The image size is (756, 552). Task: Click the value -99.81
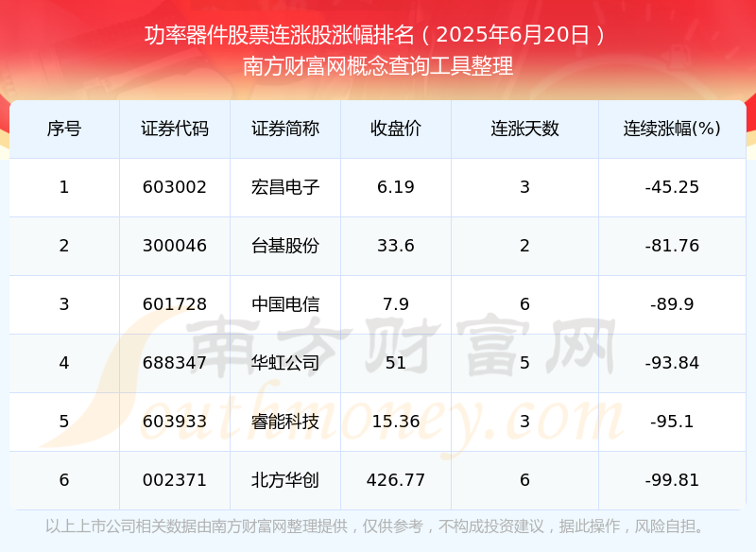[x=672, y=480]
